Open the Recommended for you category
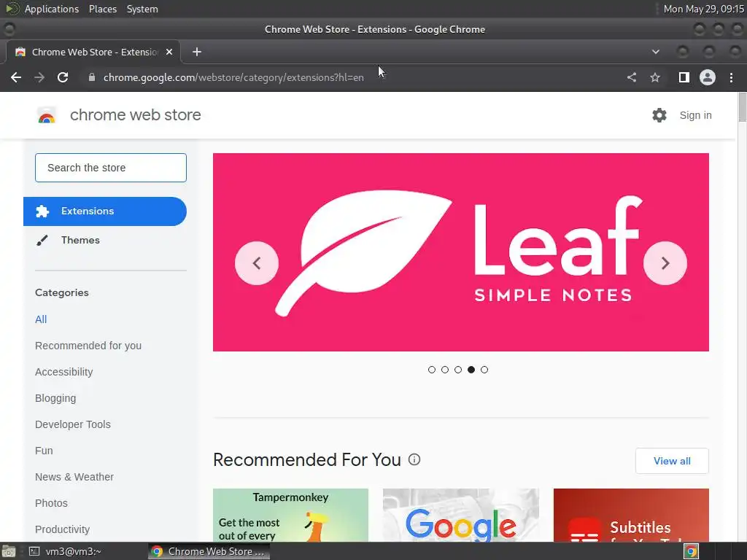747x560 pixels. tap(88, 346)
